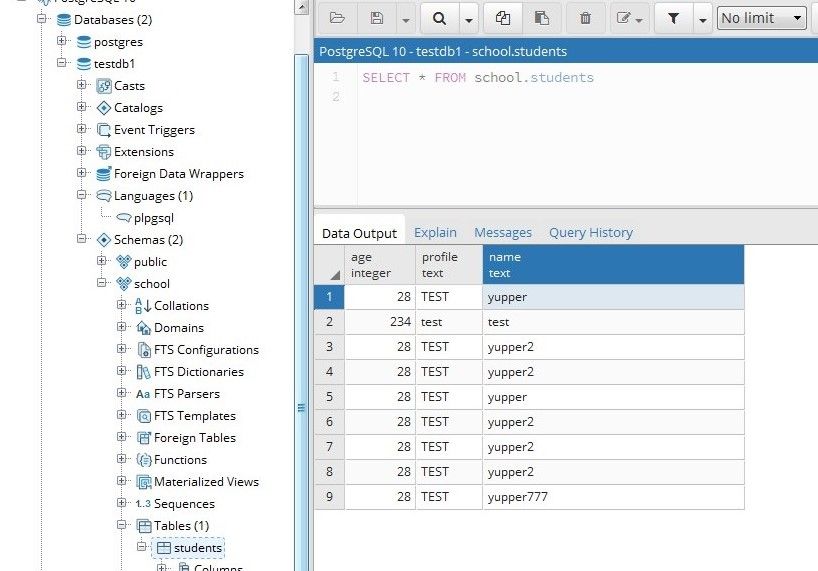Click the Languages node icon

[104, 196]
